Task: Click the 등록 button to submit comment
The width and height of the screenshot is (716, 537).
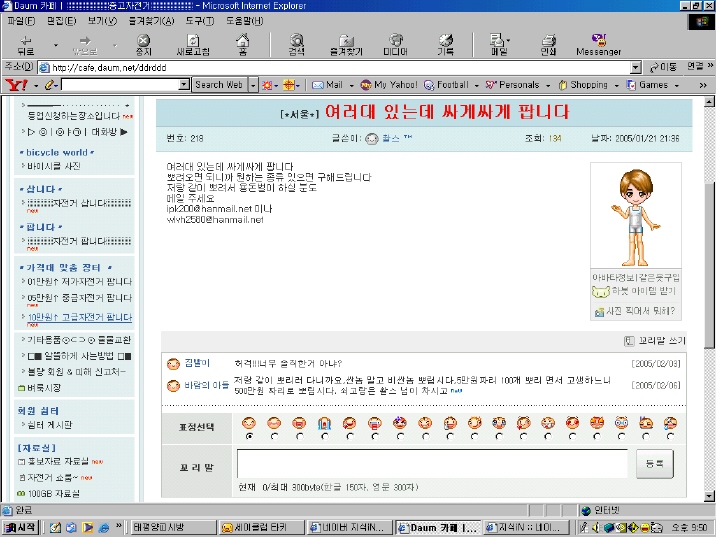Action: pyautogui.click(x=654, y=464)
